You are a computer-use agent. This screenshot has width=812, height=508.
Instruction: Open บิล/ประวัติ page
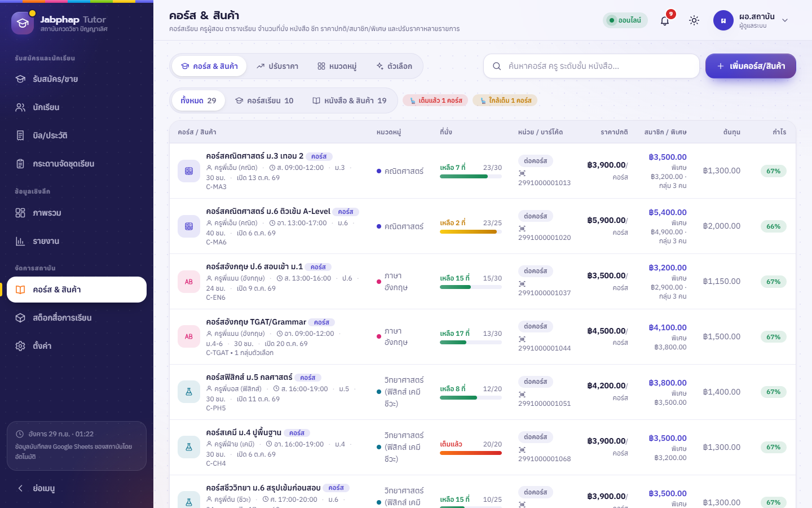pos(77,135)
